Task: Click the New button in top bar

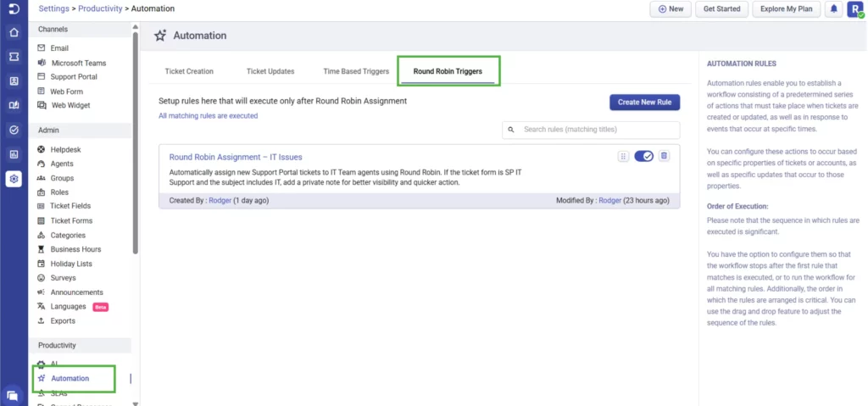Action: click(x=670, y=8)
